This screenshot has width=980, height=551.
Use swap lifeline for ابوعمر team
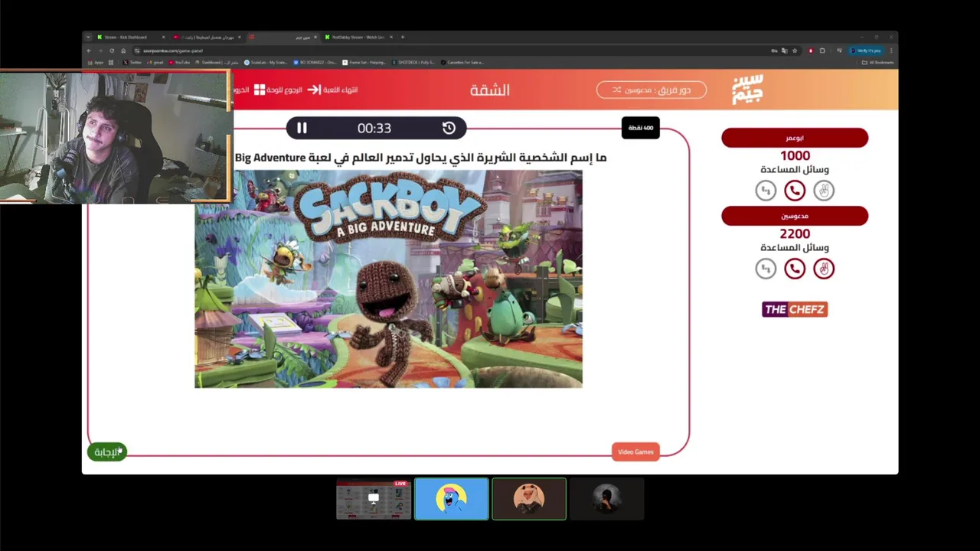click(x=766, y=191)
